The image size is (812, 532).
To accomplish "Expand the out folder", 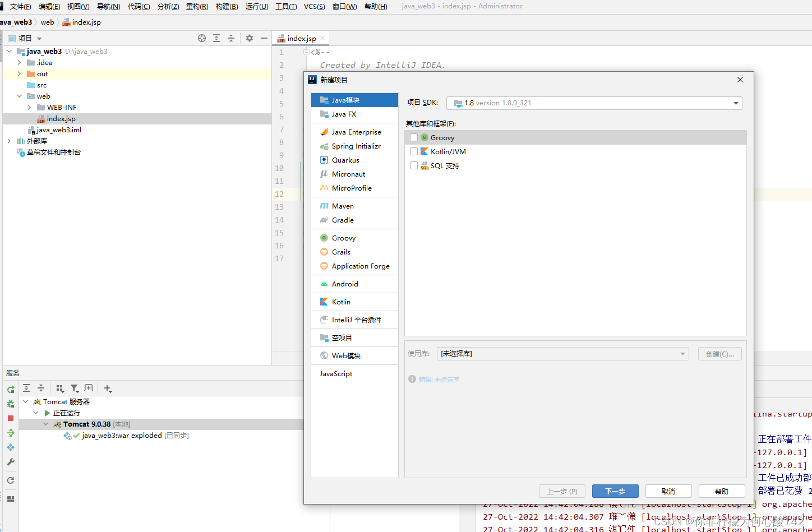I will (x=20, y=73).
